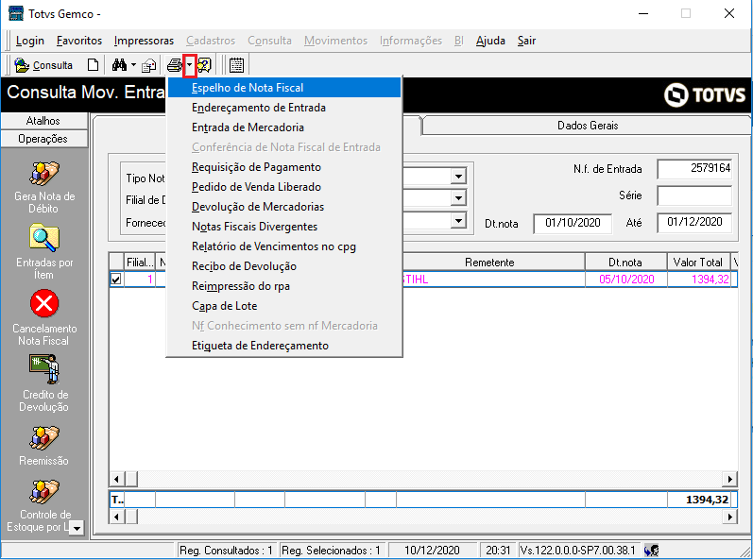Select Endereçamento de Entrada menu item
This screenshot has width=753, height=560.
click(x=284, y=108)
